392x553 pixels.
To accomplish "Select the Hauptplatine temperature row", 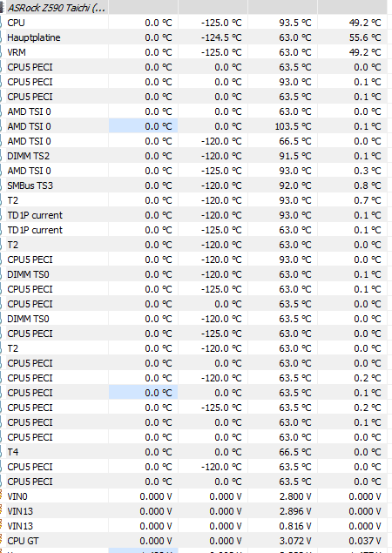I will point(196,37).
